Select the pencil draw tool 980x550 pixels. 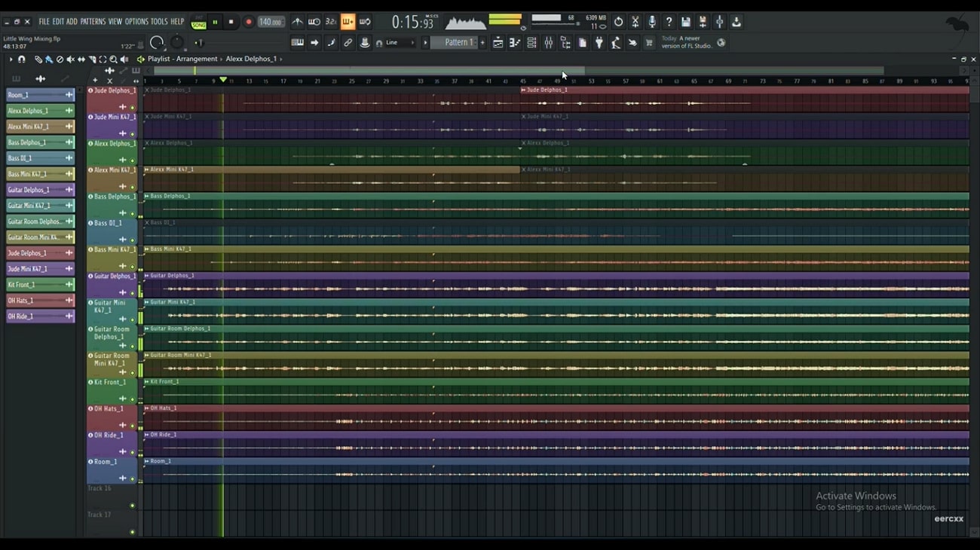[38, 59]
